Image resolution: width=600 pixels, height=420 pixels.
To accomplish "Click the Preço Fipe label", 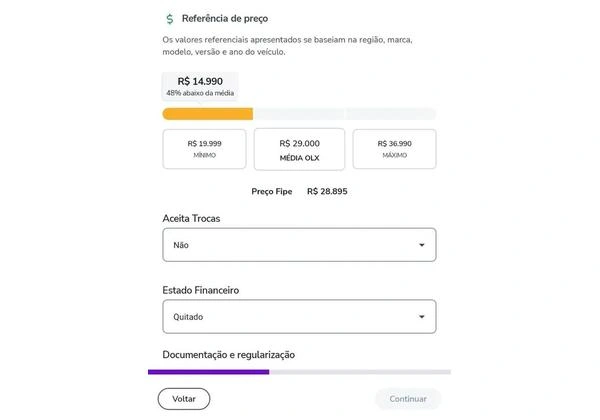I will tap(272, 191).
